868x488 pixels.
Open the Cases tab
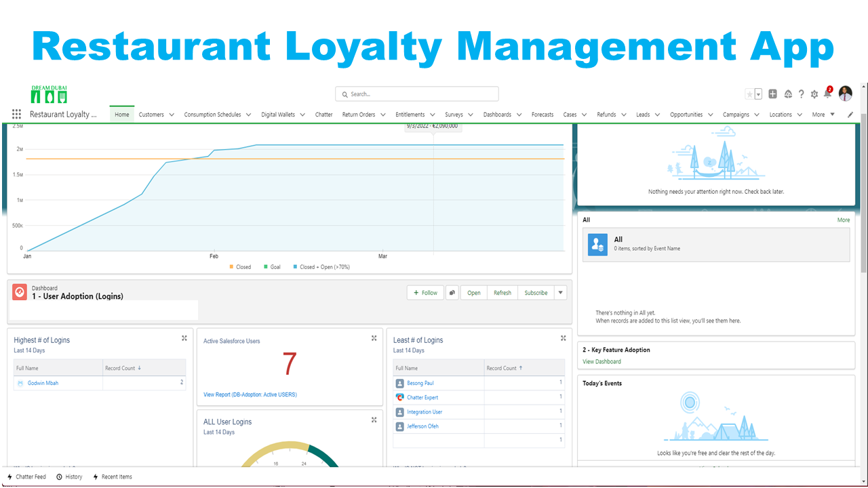click(x=570, y=115)
